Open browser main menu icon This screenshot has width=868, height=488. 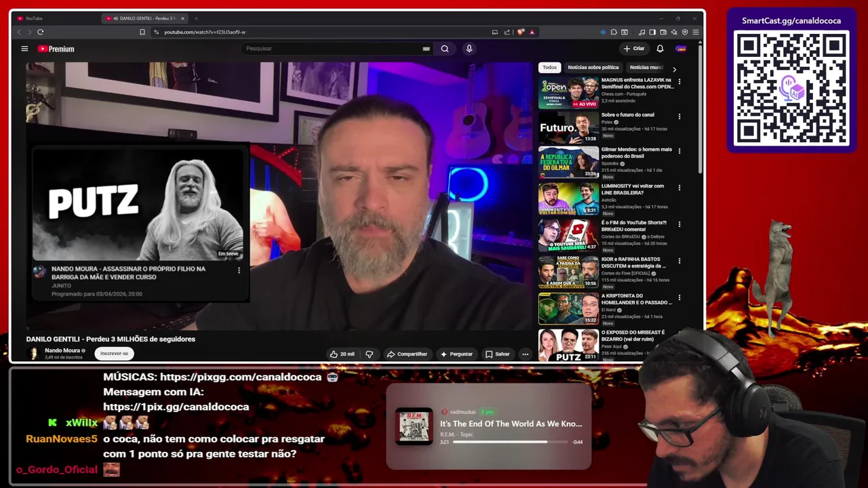(x=696, y=32)
